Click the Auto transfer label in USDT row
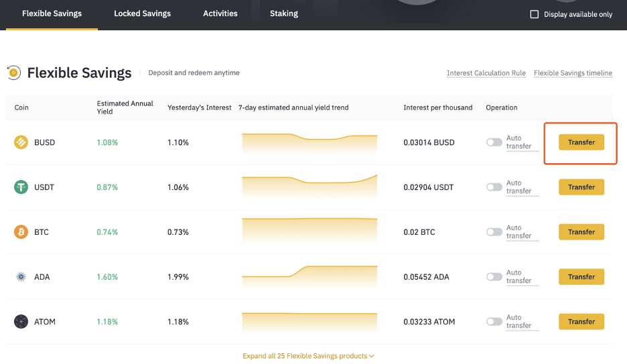This screenshot has width=627, height=364. 522,187
